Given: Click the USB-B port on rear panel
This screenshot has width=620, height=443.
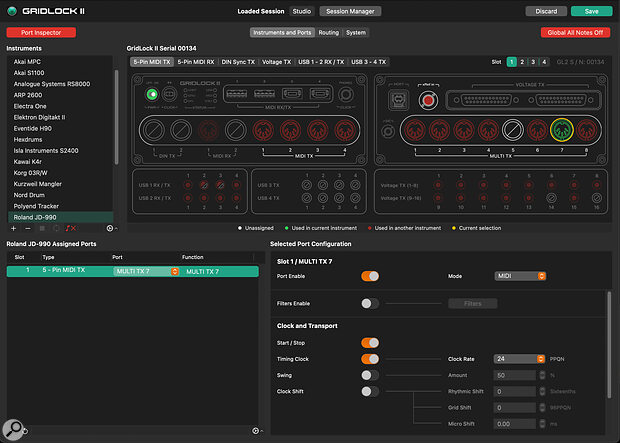Looking at the screenshot, I should 398,99.
